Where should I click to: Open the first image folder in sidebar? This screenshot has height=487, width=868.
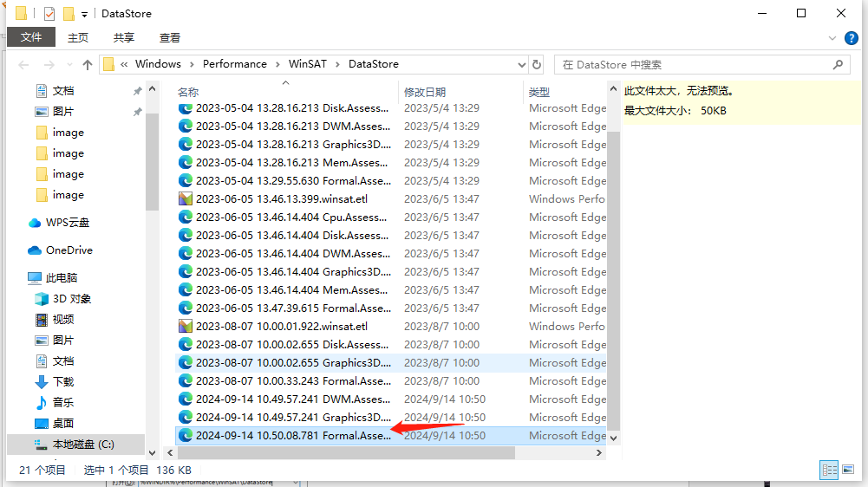(x=69, y=133)
